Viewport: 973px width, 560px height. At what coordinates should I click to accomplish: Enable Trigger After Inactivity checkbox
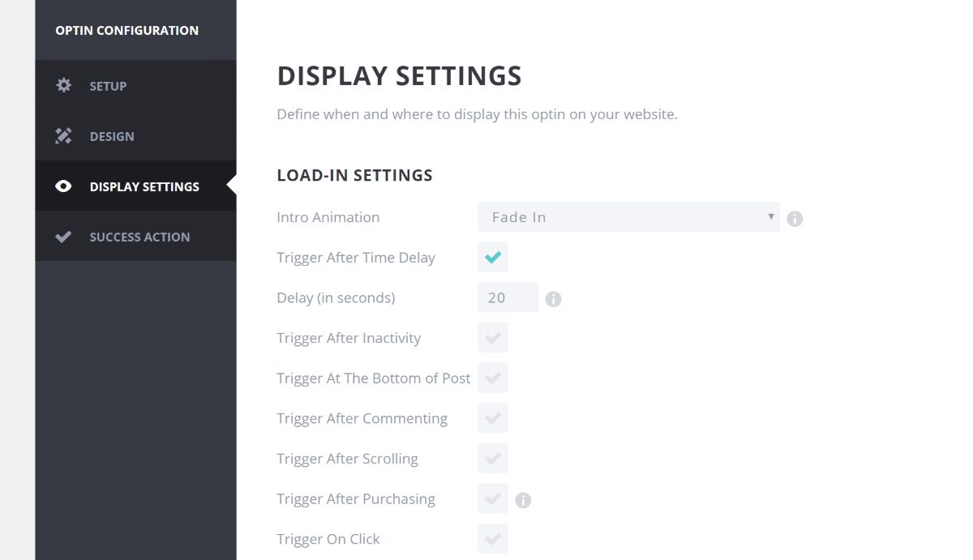click(492, 338)
